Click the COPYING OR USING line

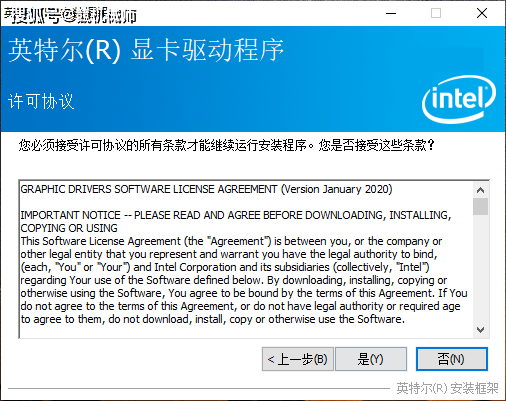pyautogui.click(x=69, y=228)
